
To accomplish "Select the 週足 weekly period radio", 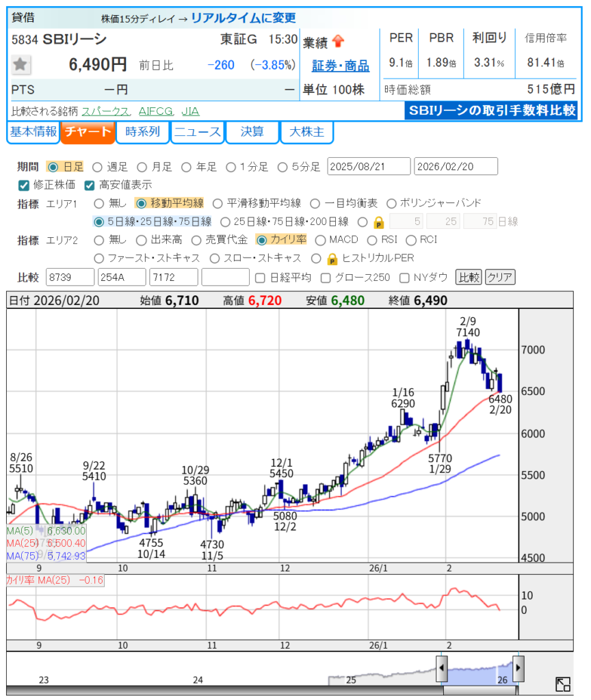I will tap(97, 167).
